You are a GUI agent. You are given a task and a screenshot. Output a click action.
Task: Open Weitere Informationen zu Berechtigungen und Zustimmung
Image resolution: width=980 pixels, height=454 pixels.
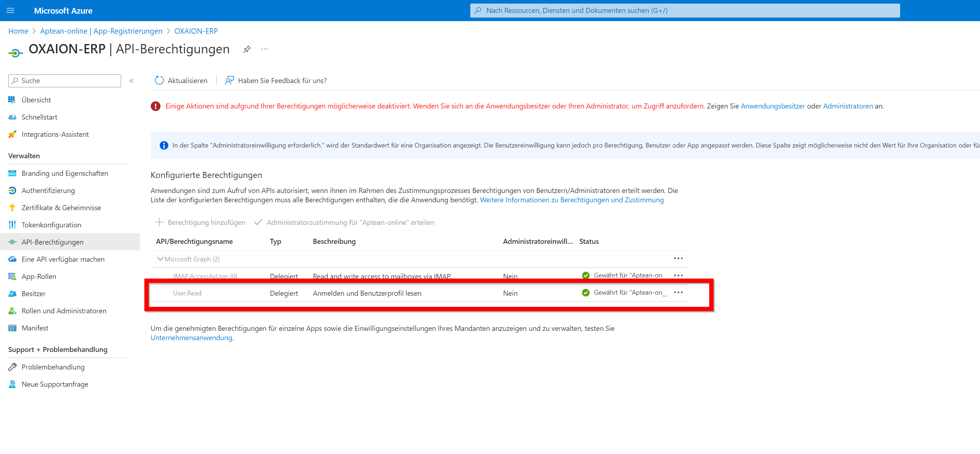pos(571,200)
